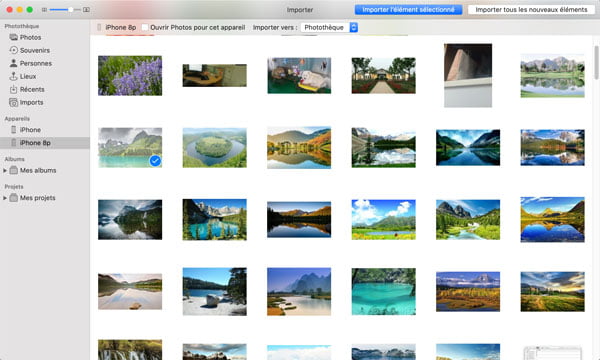Select the dark office desk photo
Image resolution: width=600 pixels, height=360 pixels.
(215, 75)
